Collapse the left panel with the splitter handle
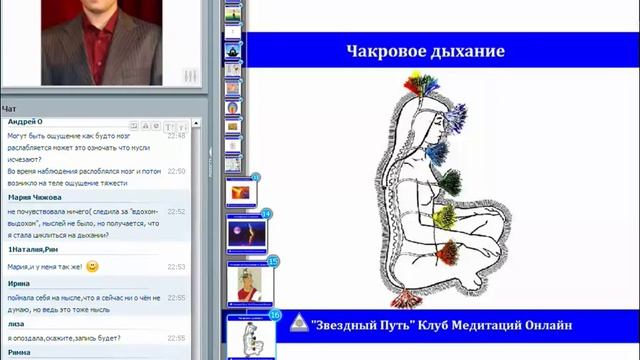The image size is (640, 360). [211, 162]
